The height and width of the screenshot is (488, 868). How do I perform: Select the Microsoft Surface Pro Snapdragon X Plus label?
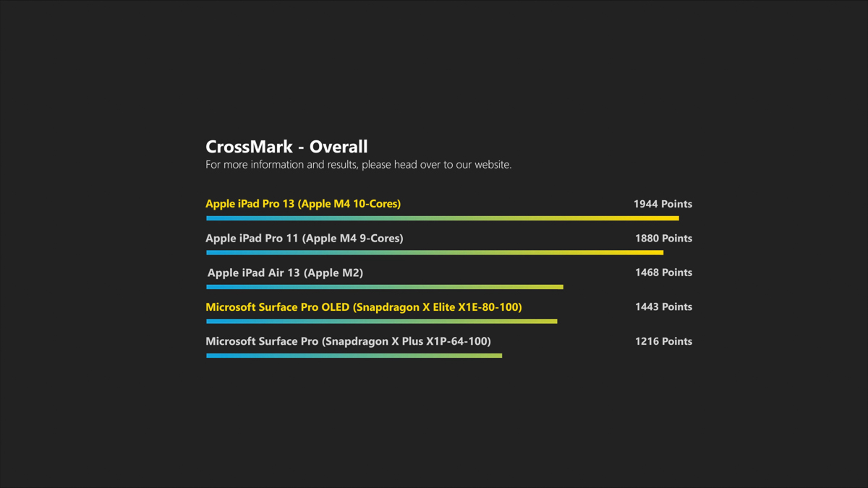348,341
